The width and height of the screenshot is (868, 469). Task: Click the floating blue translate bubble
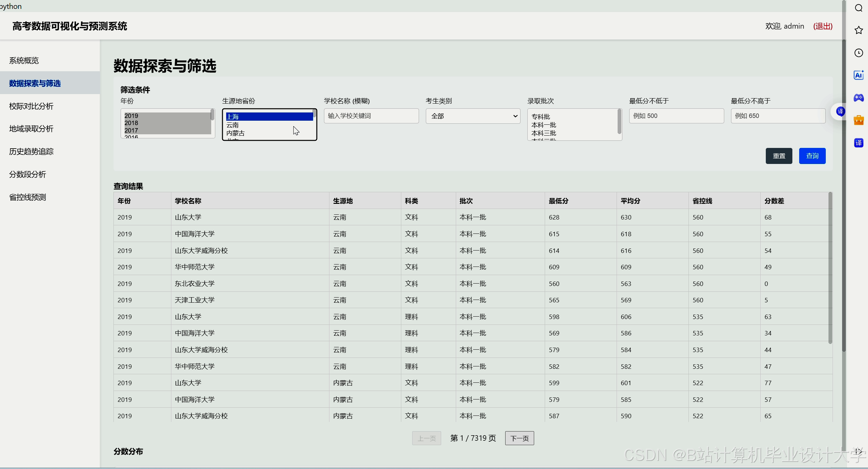(x=840, y=111)
